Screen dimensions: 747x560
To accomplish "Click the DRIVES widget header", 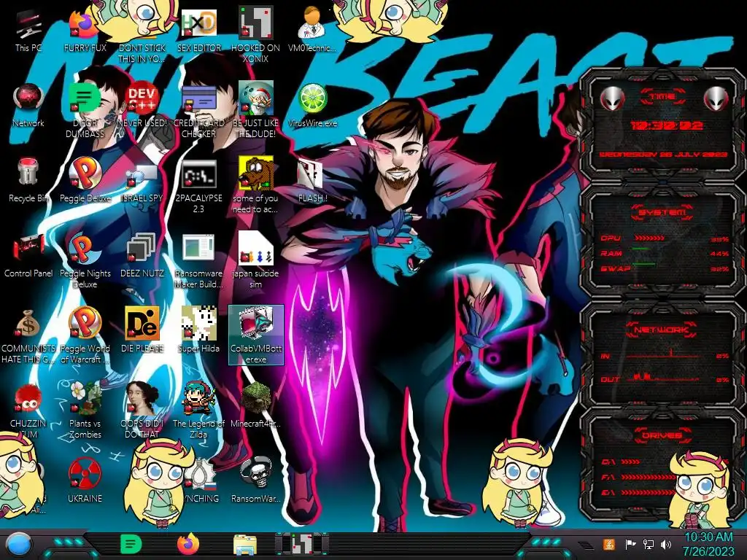I will point(662,435).
